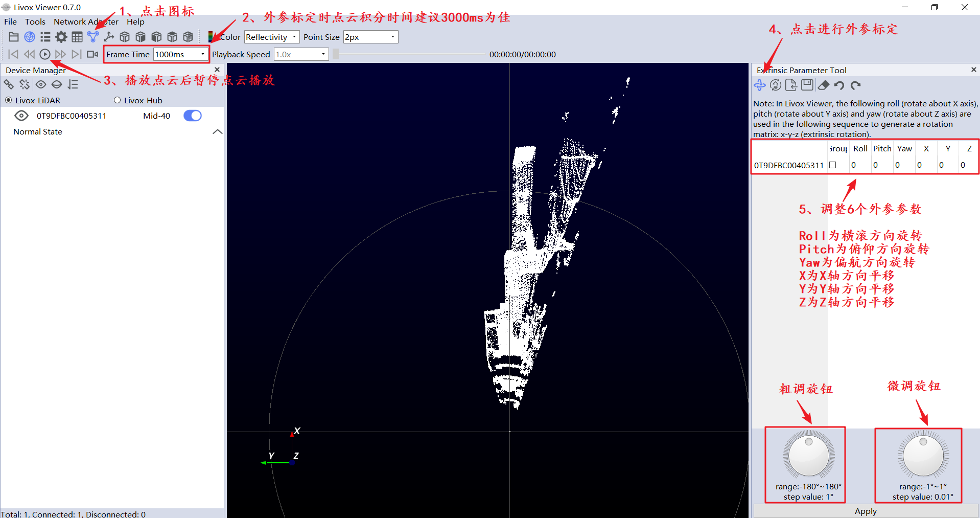Click the blue radar device icon
Viewport: 980px width, 518px height.
(30, 37)
